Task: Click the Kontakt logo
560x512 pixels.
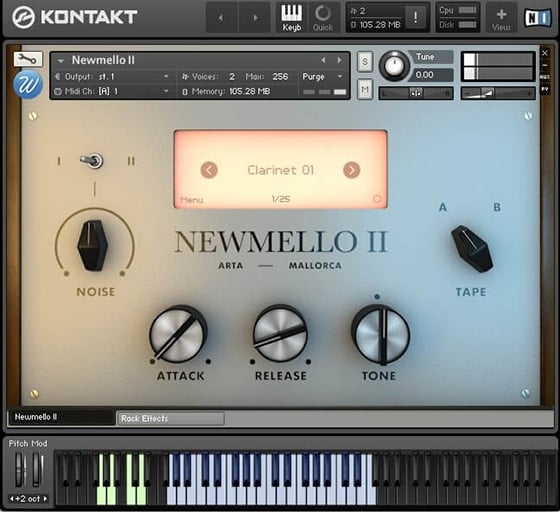Action: click(x=75, y=17)
